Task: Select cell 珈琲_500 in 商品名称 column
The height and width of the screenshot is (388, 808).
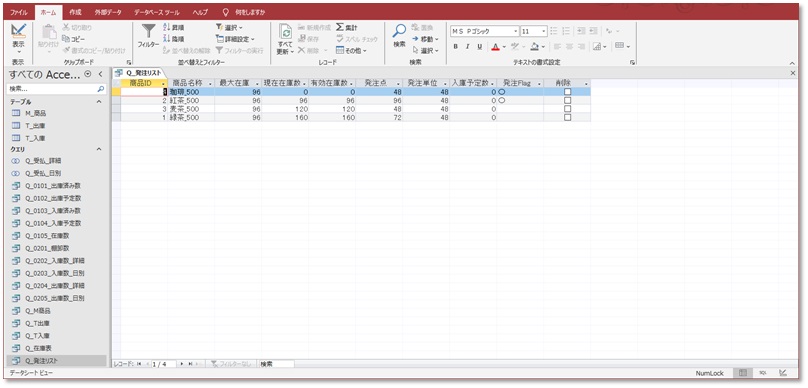Action: click(x=191, y=92)
